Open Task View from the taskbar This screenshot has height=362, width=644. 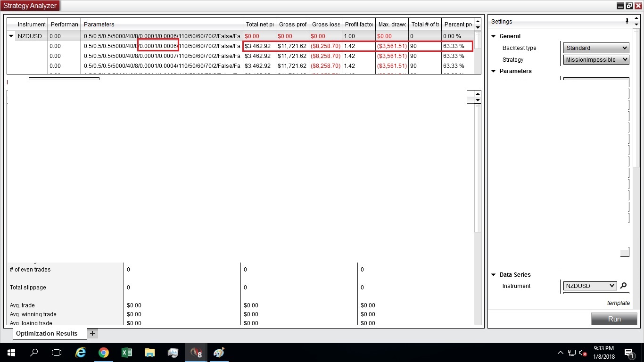[57, 353]
